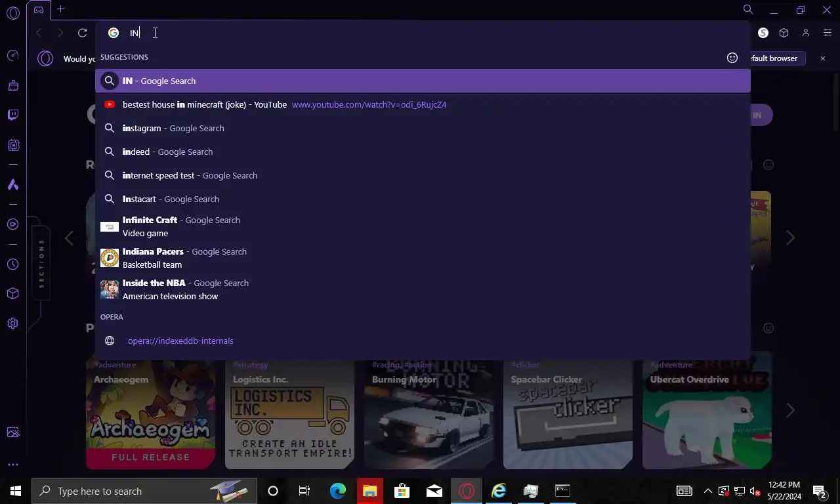Open Task View from the taskbar

[x=304, y=491]
